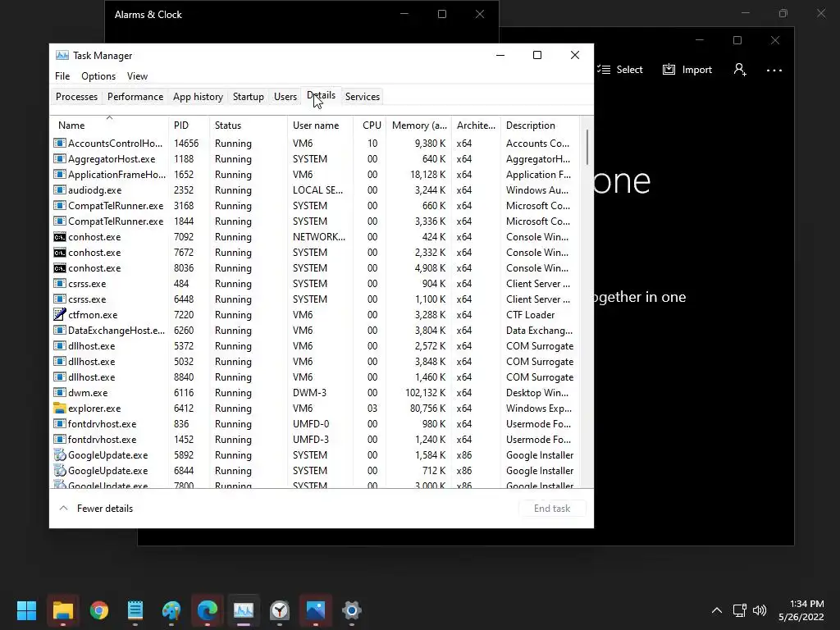Open the Windows Start button
The image size is (840, 630).
click(x=26, y=610)
